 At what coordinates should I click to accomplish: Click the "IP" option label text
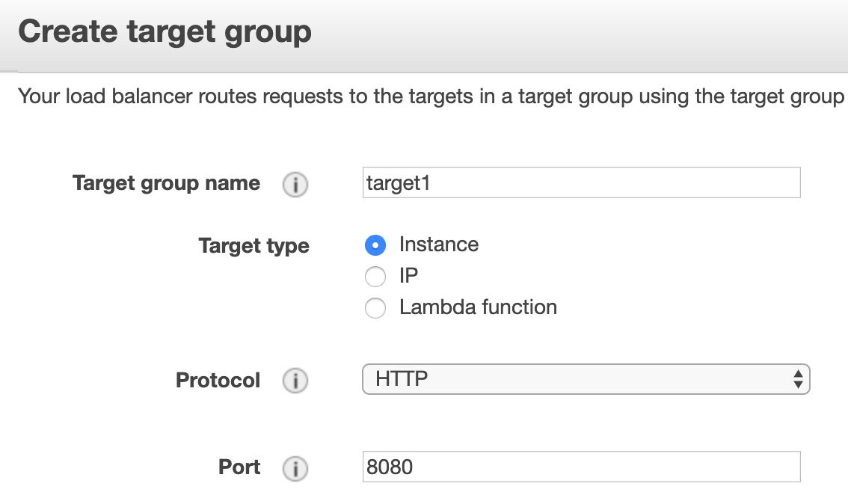click(x=409, y=276)
